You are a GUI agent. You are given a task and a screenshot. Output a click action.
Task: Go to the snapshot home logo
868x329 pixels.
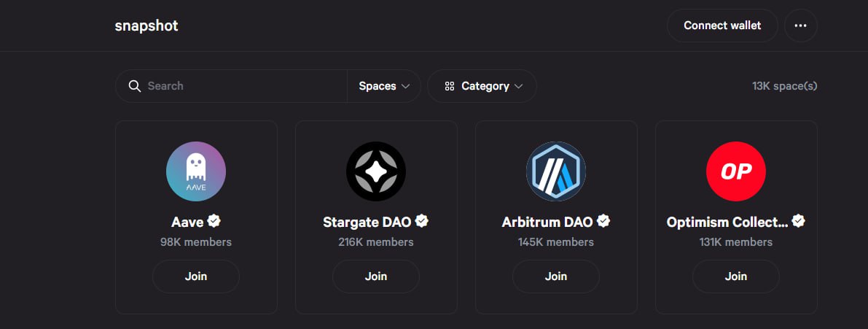146,26
